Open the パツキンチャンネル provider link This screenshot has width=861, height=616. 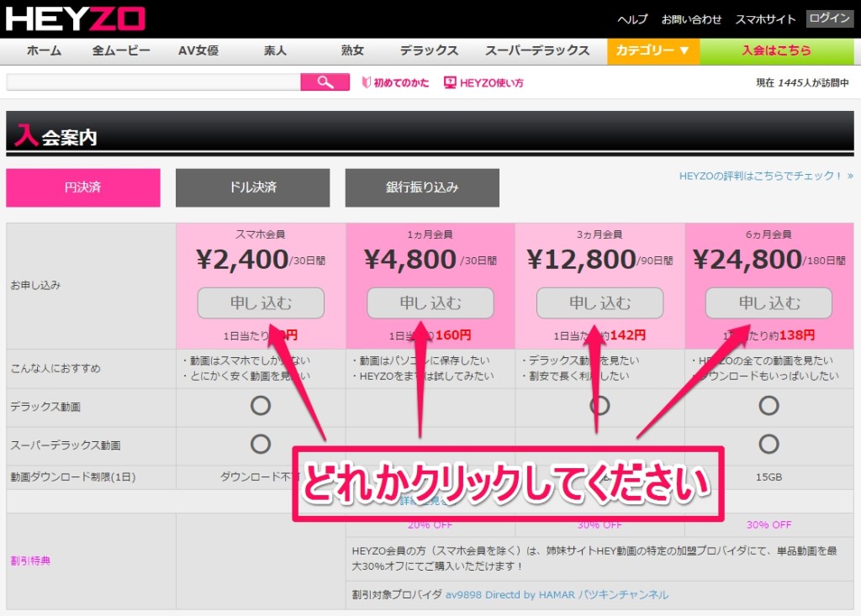[624, 595]
